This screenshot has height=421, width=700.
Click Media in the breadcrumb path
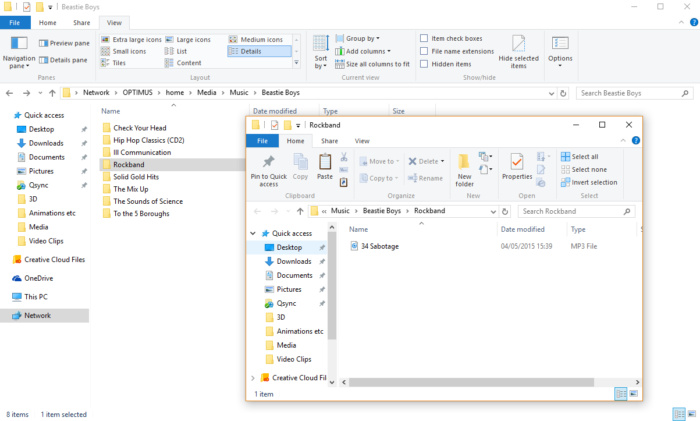pyautogui.click(x=207, y=93)
